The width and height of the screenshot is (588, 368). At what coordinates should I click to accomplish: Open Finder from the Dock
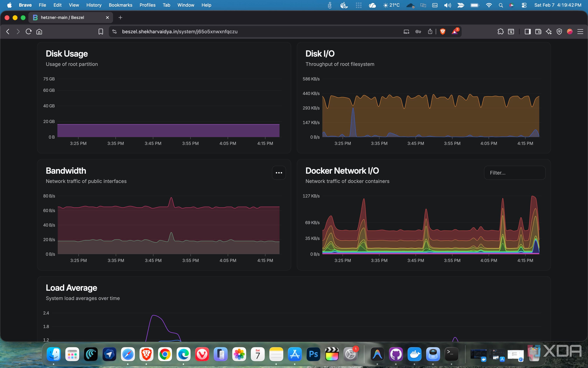(54, 354)
